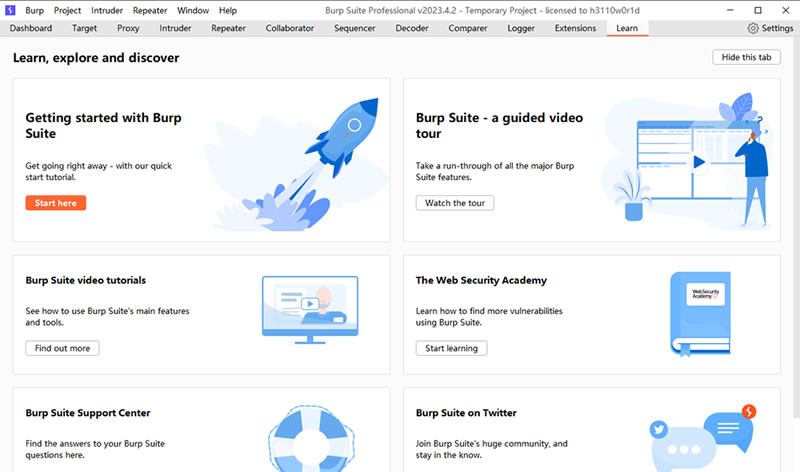Switch to the Comparer tab

point(468,28)
